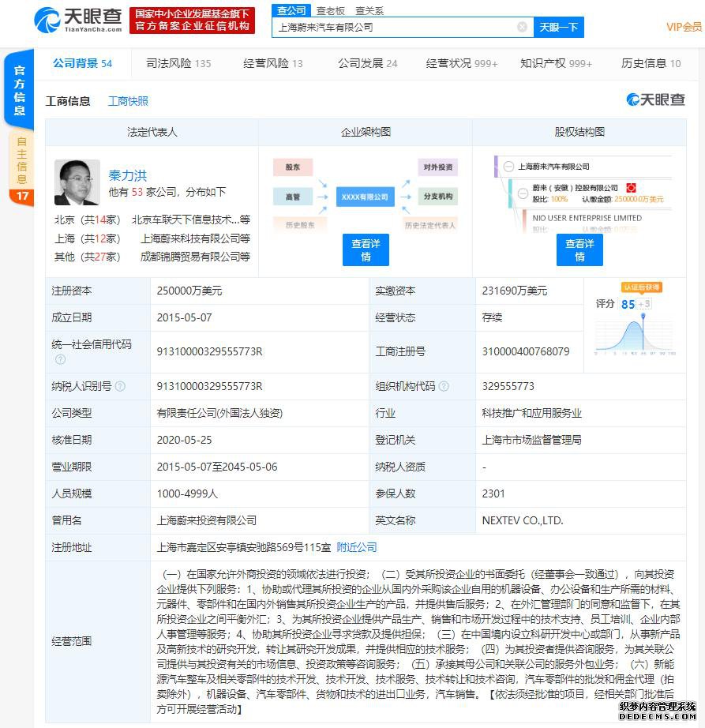Click registered capital value 250000万美元
The image size is (705, 728).
189,291
